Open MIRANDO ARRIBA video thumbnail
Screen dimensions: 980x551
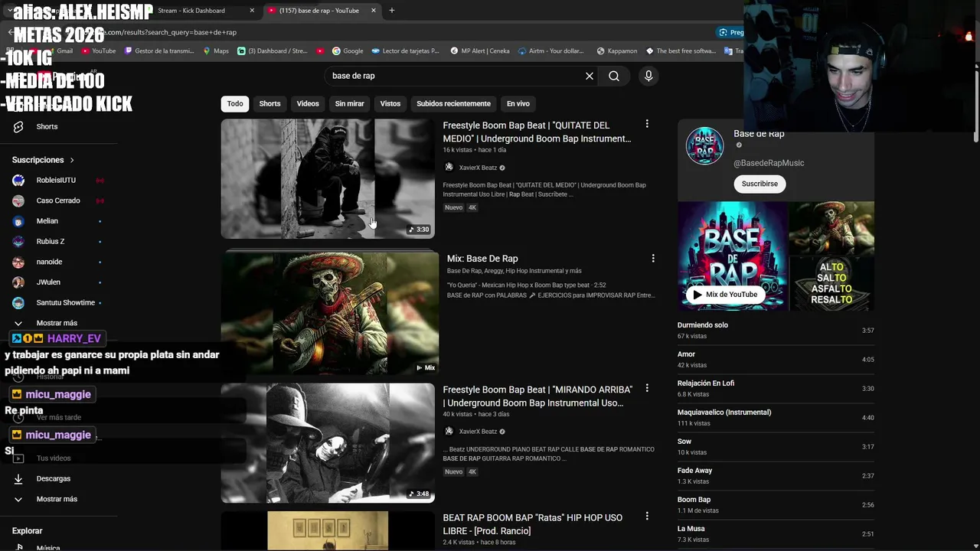[328, 443]
